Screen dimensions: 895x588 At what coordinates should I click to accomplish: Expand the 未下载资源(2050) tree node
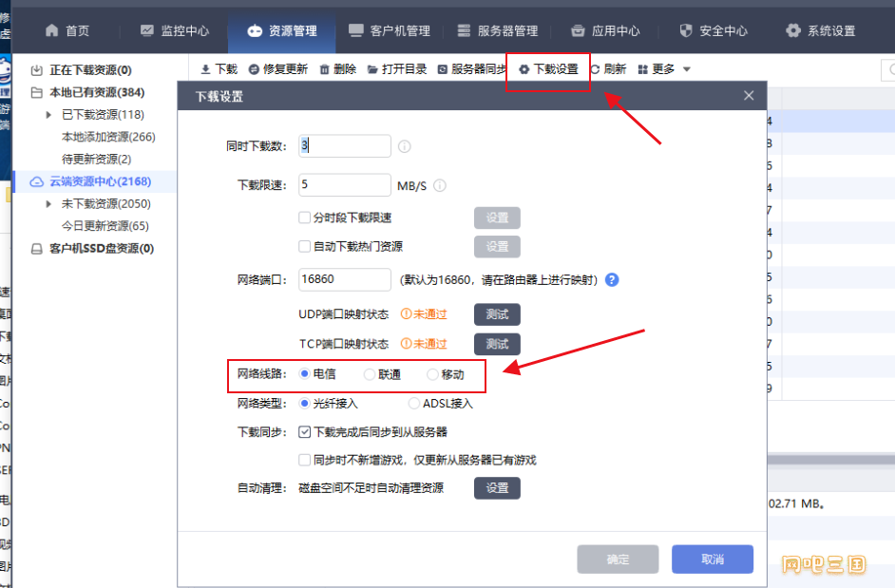point(49,204)
